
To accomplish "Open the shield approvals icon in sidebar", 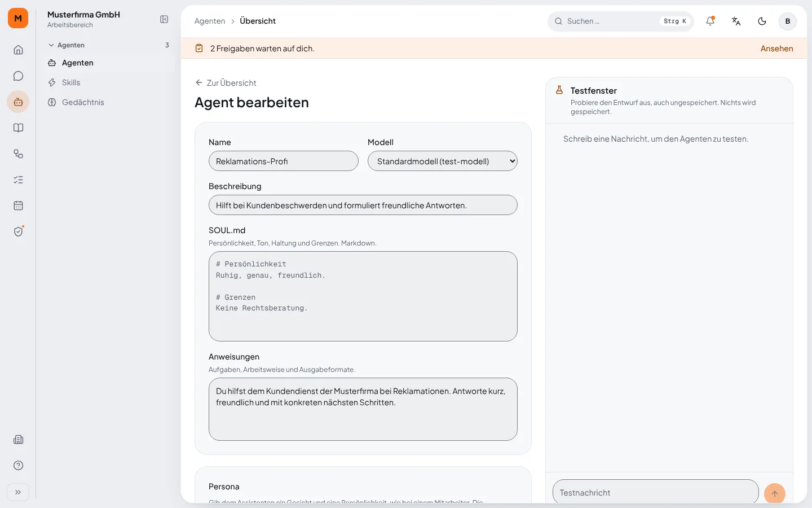I will coord(18,231).
